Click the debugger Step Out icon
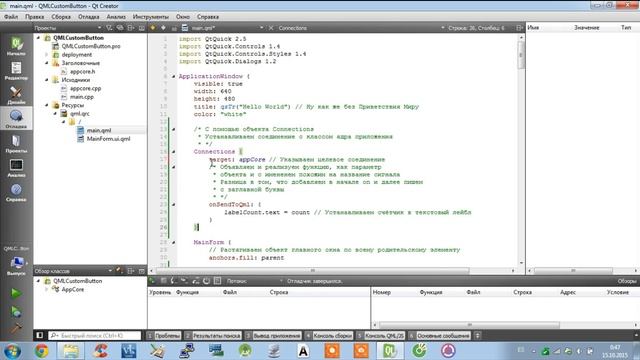Image resolution: width=640 pixels, height=360 pixels. click(x=196, y=281)
